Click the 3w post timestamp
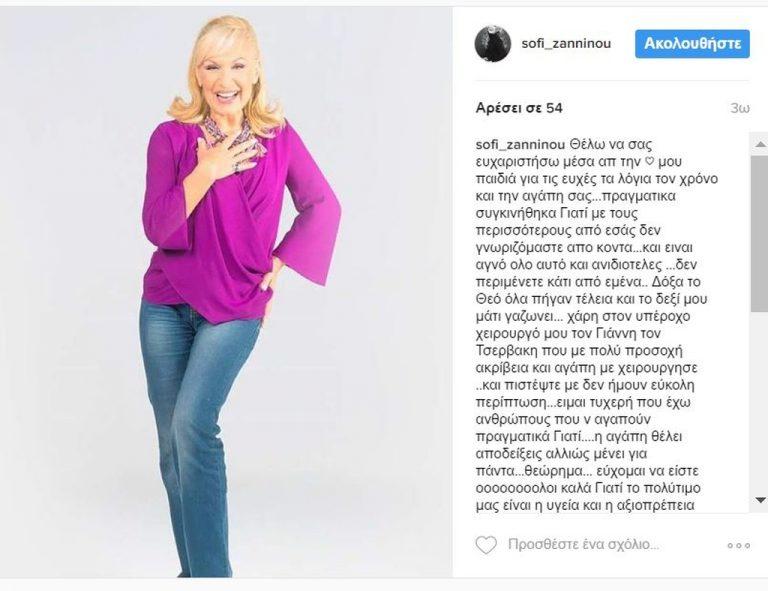 click(740, 108)
